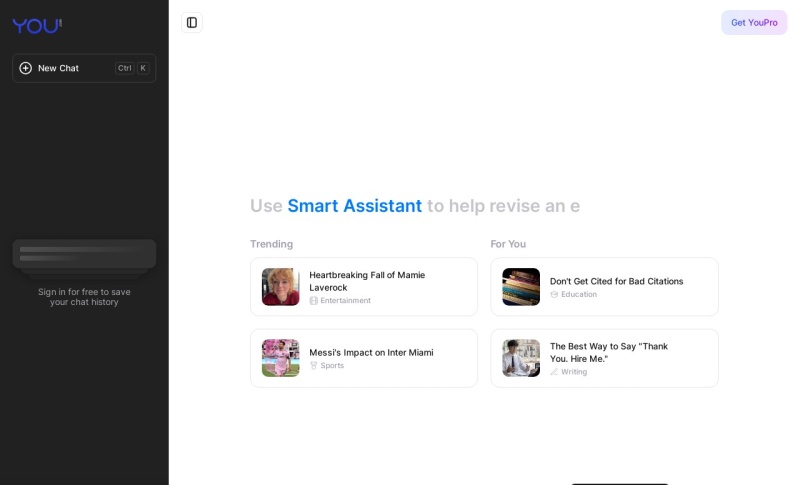
Task: Click the Smart Assistant highlighted text
Action: (355, 206)
